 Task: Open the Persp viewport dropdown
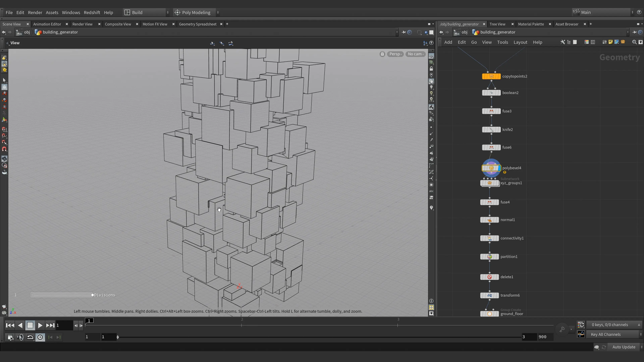[x=395, y=54]
